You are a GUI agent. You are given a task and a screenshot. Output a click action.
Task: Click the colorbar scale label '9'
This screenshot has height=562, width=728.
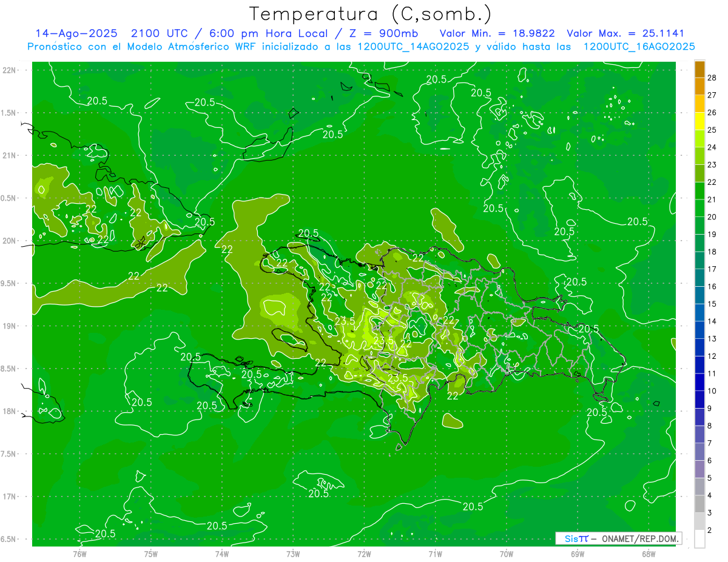[x=710, y=409]
